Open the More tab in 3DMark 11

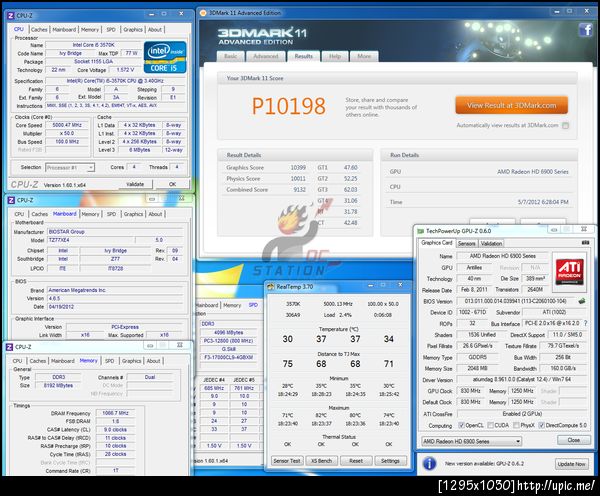364,56
